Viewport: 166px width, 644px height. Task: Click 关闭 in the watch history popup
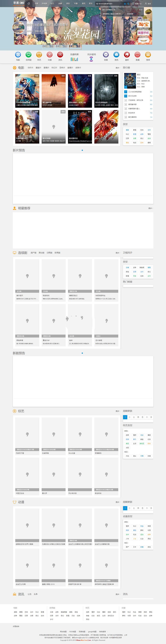point(141,10)
